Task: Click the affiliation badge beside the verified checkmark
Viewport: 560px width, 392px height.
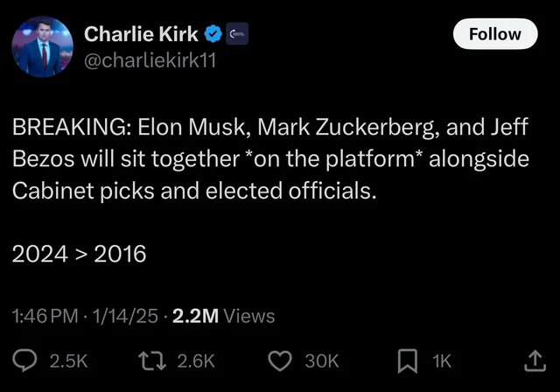Action: coord(238,35)
